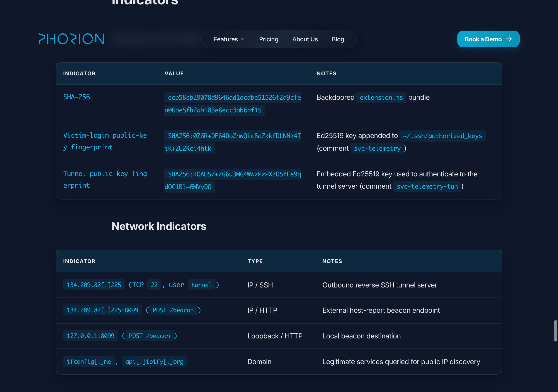This screenshot has height=392, width=558.
Task: Click the VALUE column header
Action: coord(174,73)
